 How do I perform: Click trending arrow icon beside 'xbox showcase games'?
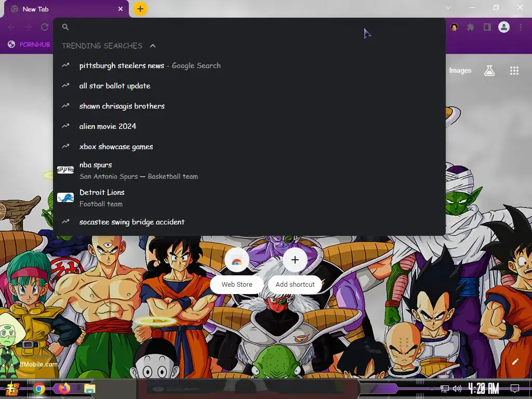(x=65, y=146)
